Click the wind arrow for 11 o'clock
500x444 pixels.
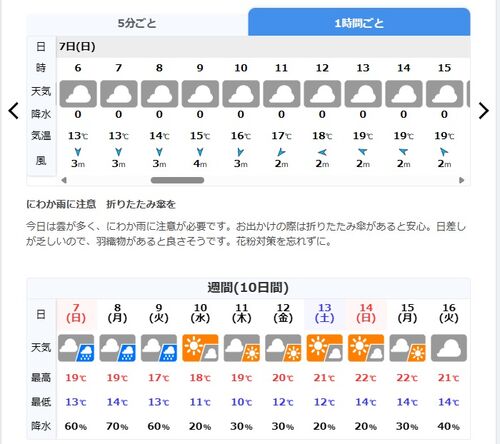(281, 152)
